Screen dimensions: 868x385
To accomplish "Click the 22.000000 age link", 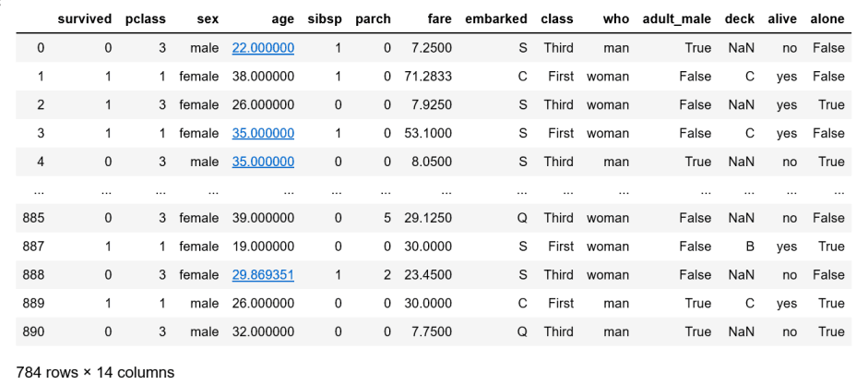I will pyautogui.click(x=263, y=47).
